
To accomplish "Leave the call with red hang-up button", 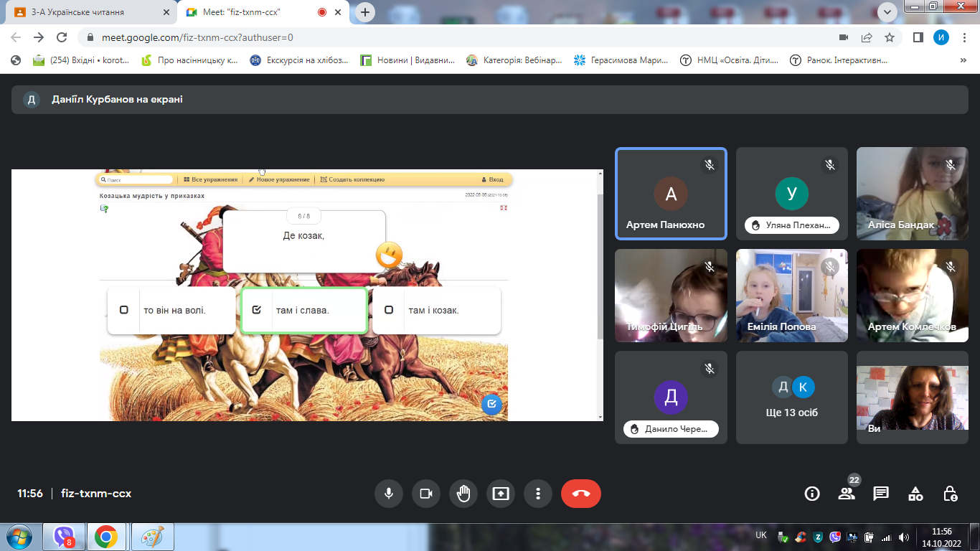I will tap(581, 494).
